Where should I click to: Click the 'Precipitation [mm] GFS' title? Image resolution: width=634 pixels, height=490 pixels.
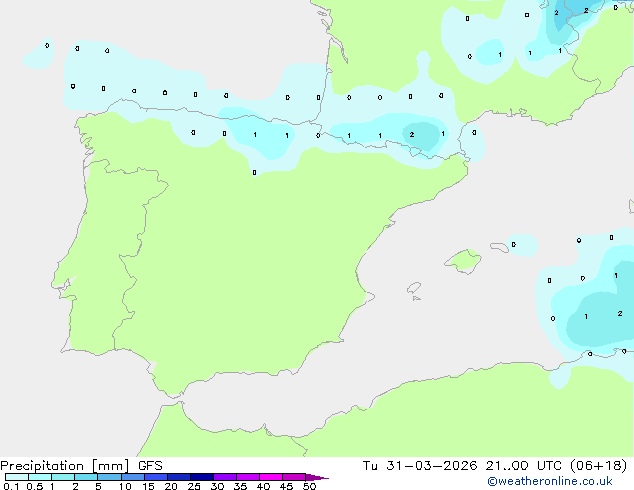point(81,466)
